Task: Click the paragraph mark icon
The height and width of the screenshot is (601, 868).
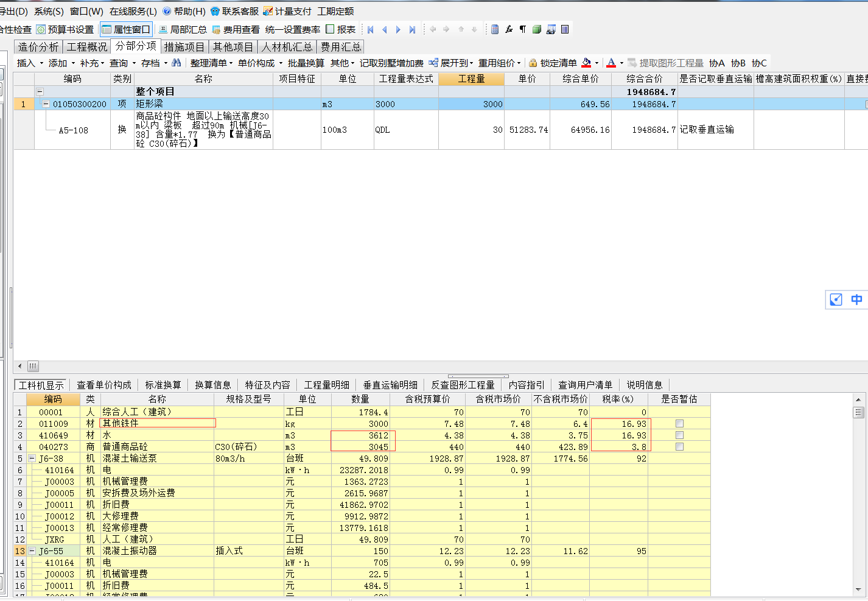Action: [x=523, y=29]
